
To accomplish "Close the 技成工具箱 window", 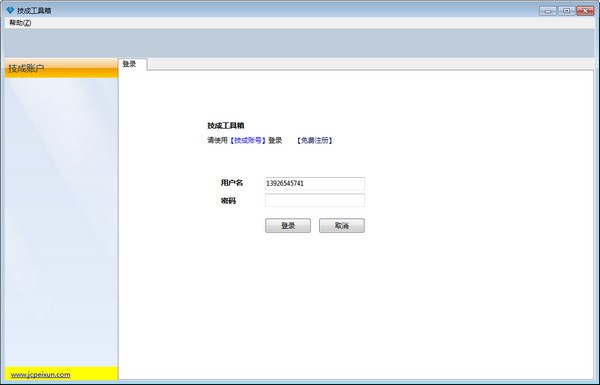I will 585,11.
